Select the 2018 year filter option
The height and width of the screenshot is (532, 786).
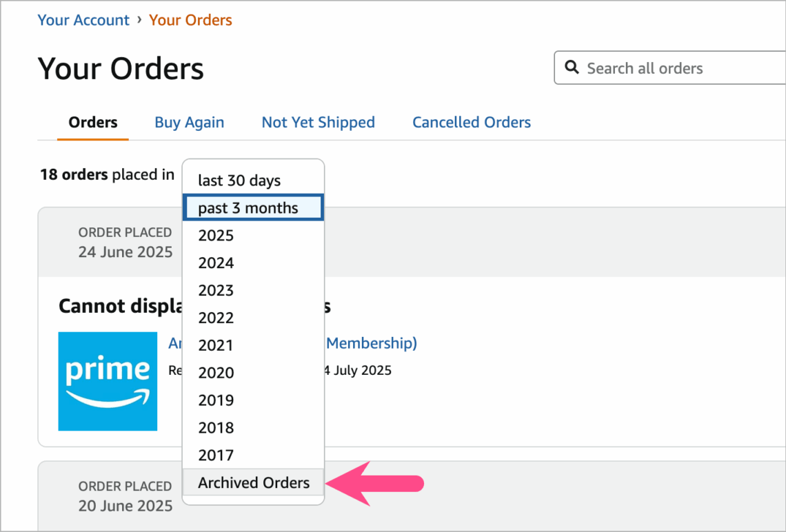tap(215, 427)
